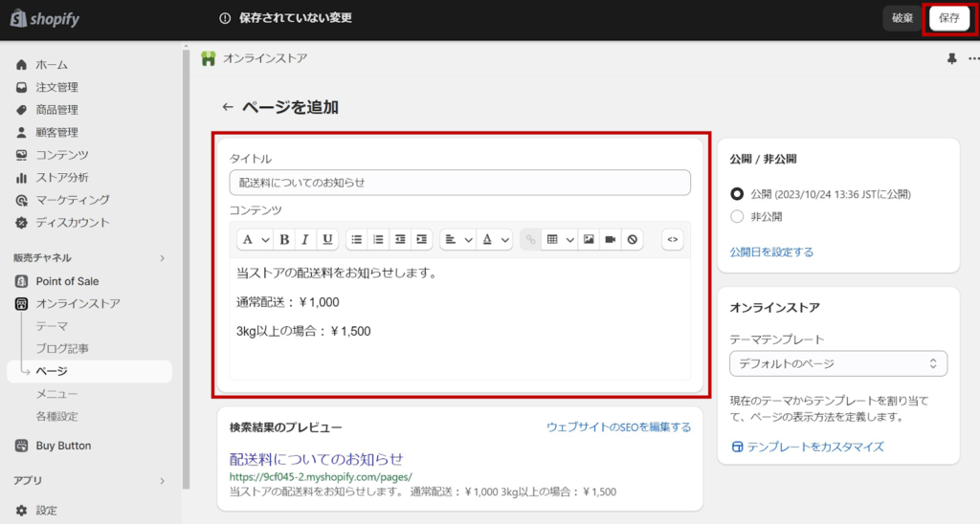Open the three-dot more options menu
Viewport: 980px width, 524px height.
click(x=973, y=58)
